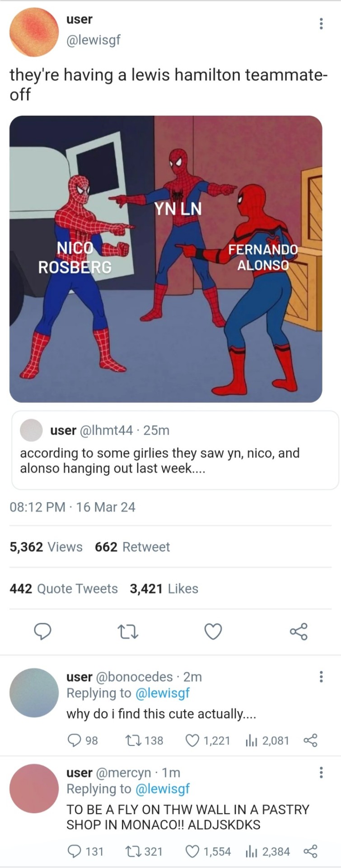Open main tweet's three-dot options menu
Image resolution: width=341 pixels, height=868 pixels.
(x=321, y=24)
